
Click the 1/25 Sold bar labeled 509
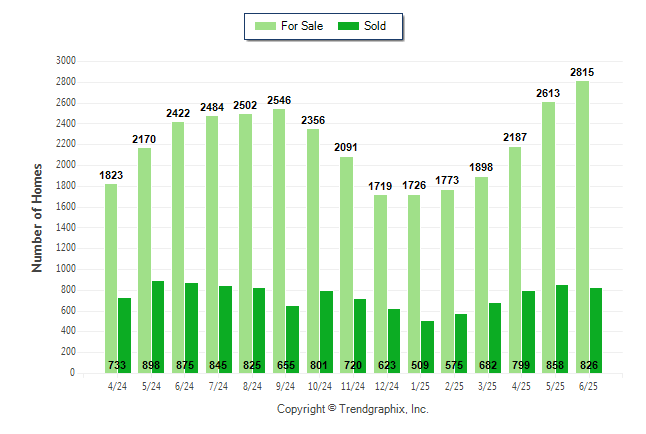tap(427, 347)
